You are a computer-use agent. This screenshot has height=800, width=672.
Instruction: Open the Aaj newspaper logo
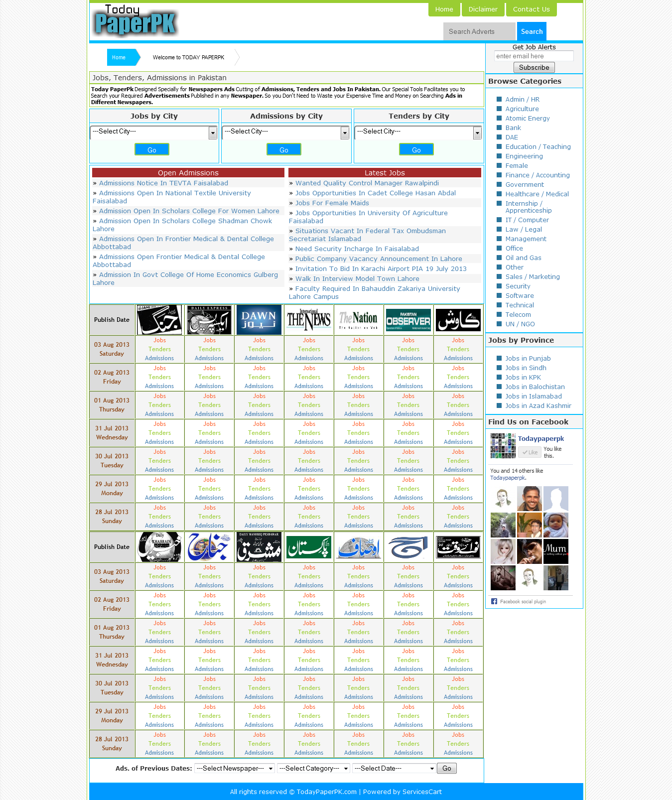click(x=408, y=547)
